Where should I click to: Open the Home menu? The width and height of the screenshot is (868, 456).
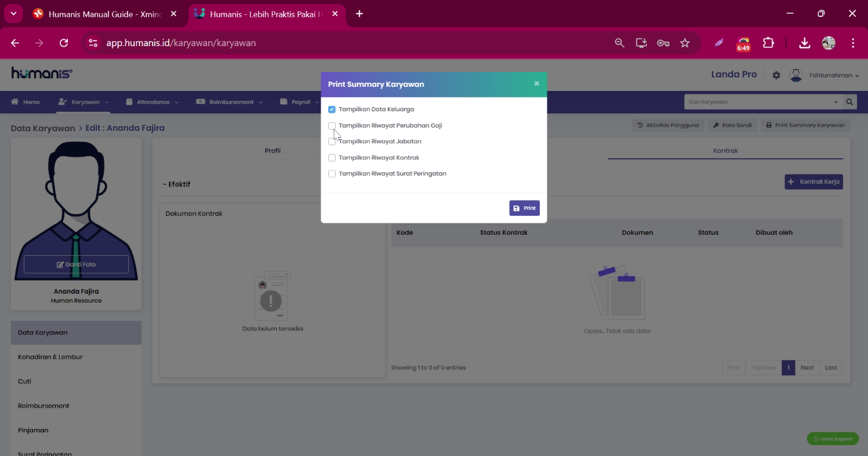pyautogui.click(x=25, y=102)
